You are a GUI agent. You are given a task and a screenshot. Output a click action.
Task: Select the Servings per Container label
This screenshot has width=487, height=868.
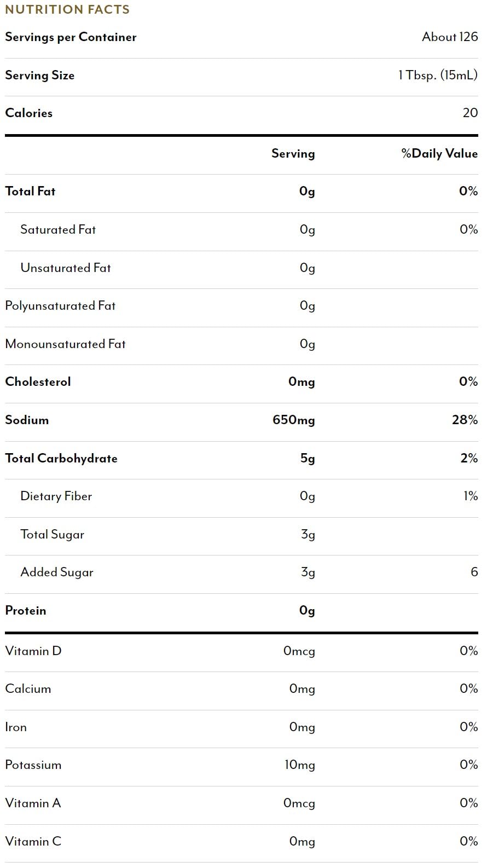point(71,37)
